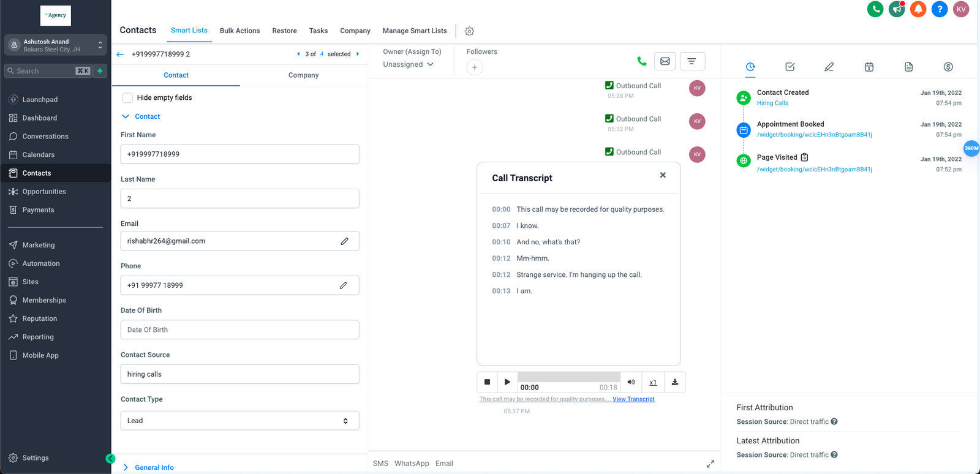Click the green phone call icon in conversation header
This screenshot has width=980, height=474.
(641, 61)
